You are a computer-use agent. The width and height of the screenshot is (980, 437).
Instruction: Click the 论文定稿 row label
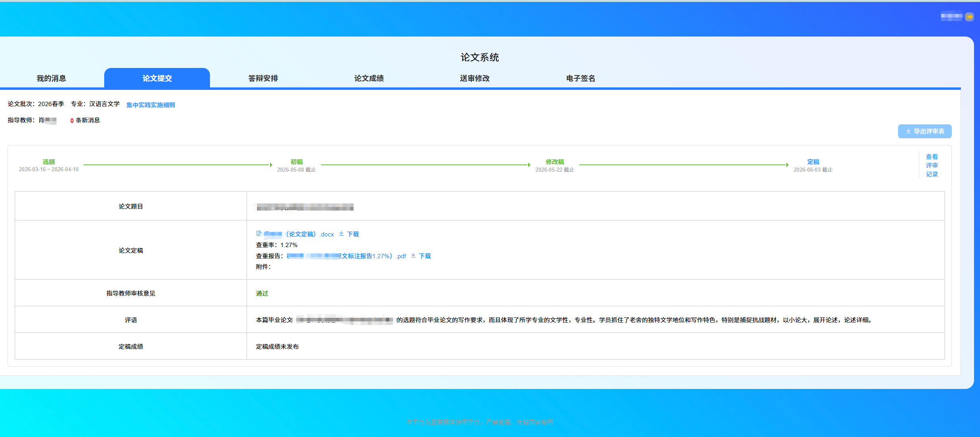tap(131, 250)
